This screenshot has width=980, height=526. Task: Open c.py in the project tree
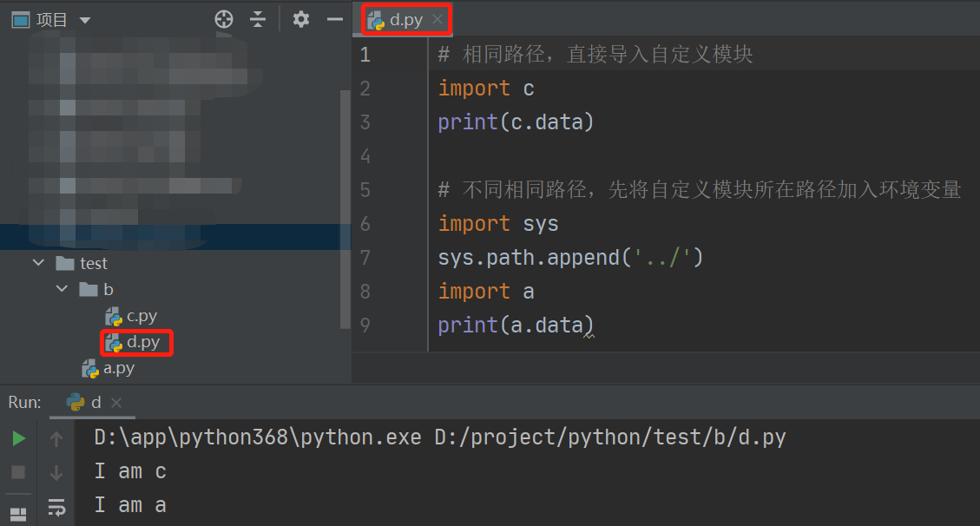pos(141,316)
